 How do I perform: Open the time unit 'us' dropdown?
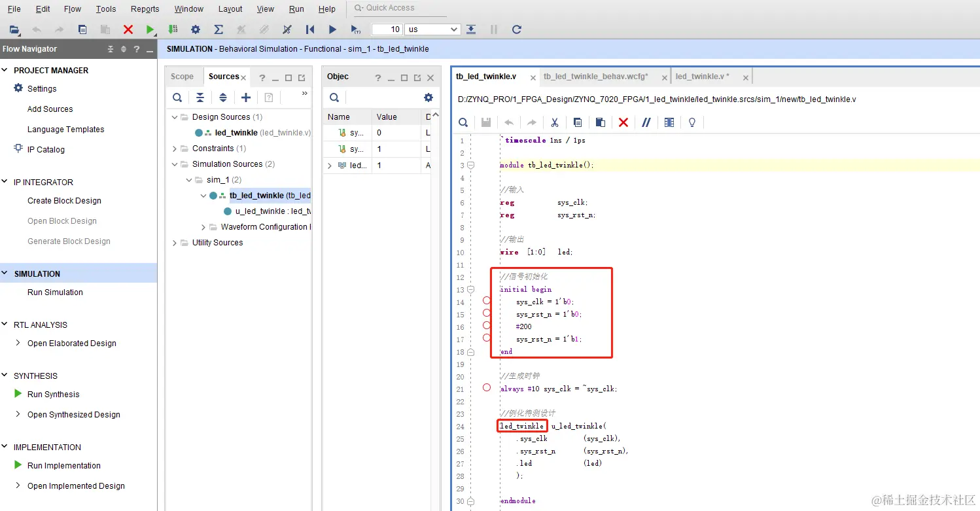point(432,29)
